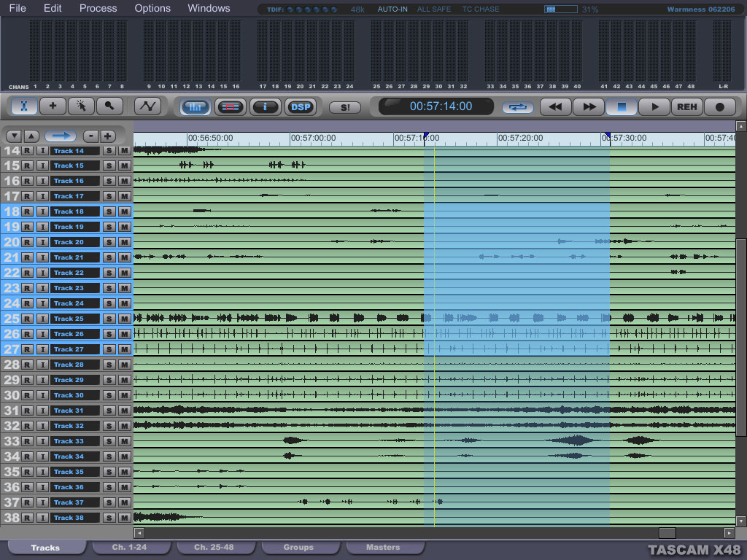Switch to the Ch. 25-48 tab
747x560 pixels.
click(x=214, y=547)
